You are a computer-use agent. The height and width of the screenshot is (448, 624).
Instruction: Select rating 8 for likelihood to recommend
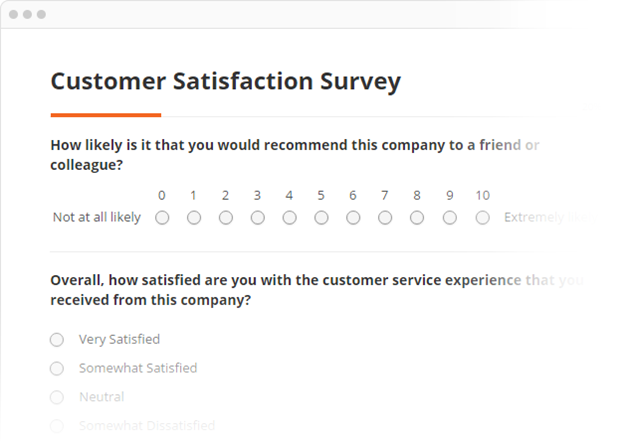(x=417, y=217)
